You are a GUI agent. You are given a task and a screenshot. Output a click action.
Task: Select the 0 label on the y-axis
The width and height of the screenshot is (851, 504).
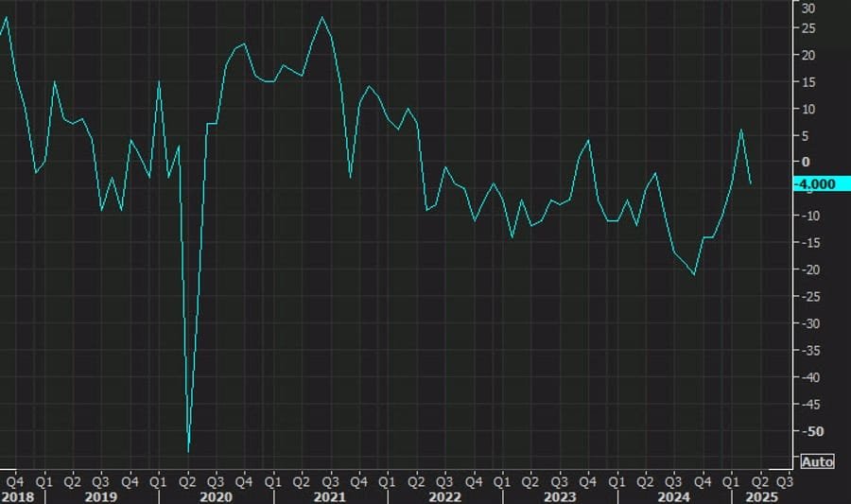pyautogui.click(x=808, y=163)
